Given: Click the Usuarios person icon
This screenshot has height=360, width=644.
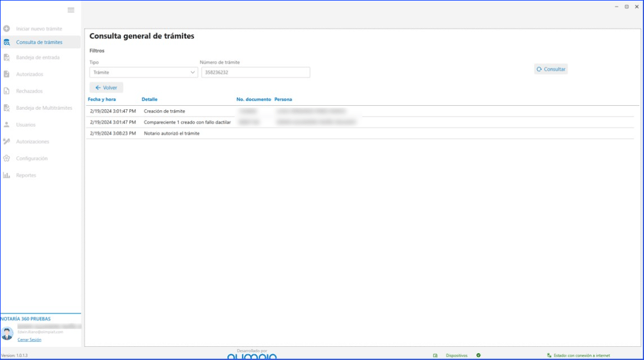Looking at the screenshot, I should [7, 125].
